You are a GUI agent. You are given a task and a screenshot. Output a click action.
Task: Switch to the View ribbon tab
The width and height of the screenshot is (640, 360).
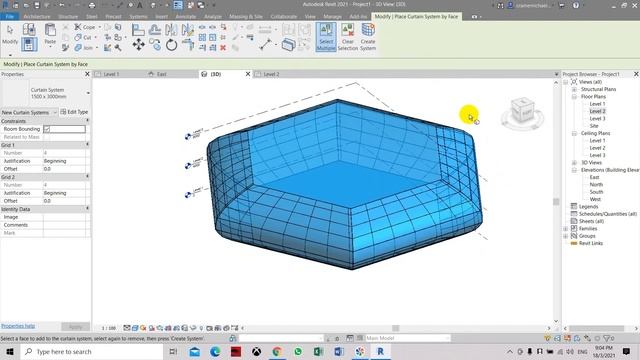click(x=310, y=16)
